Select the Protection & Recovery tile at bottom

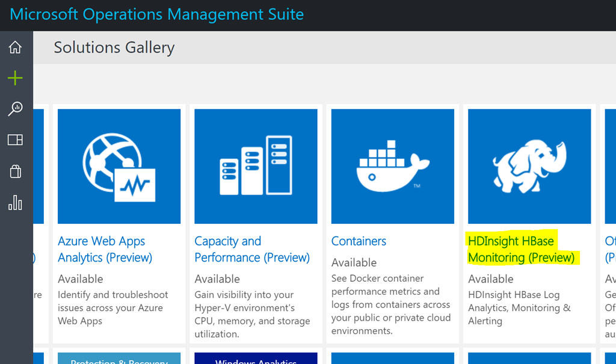(119, 359)
